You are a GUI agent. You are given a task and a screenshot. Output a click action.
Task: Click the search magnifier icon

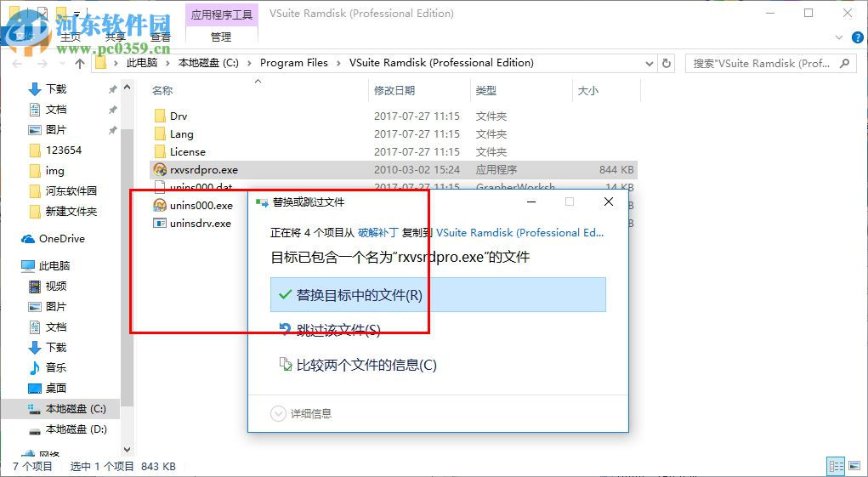pyautogui.click(x=845, y=63)
